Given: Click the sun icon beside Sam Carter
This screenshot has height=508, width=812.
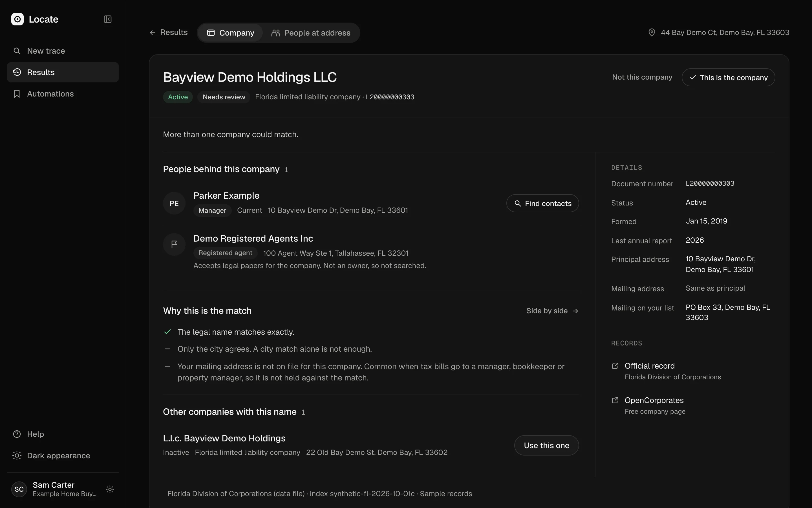Looking at the screenshot, I should coord(110,489).
